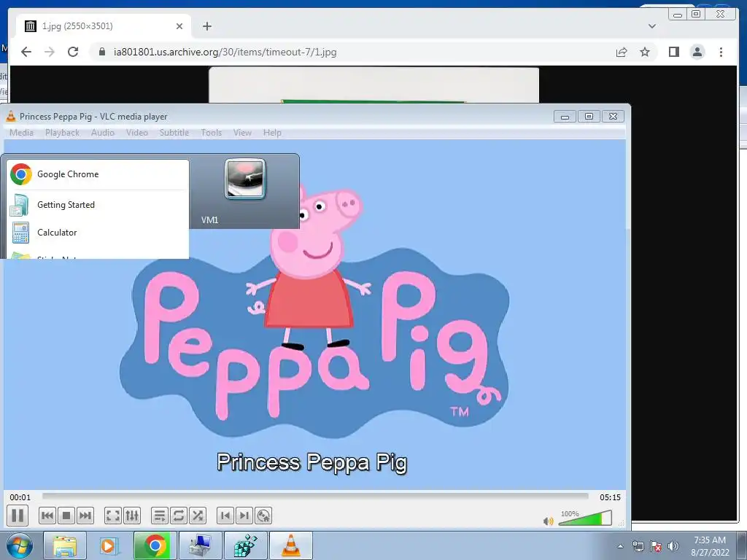Switch to Chrome via taskbar button
This screenshot has height=560, width=747.
coord(155,545)
